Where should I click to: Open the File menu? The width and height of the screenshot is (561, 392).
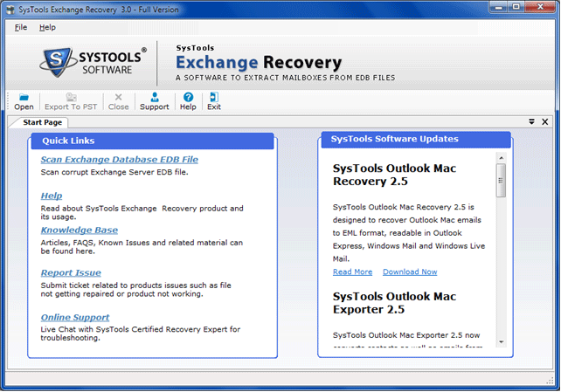(x=21, y=27)
